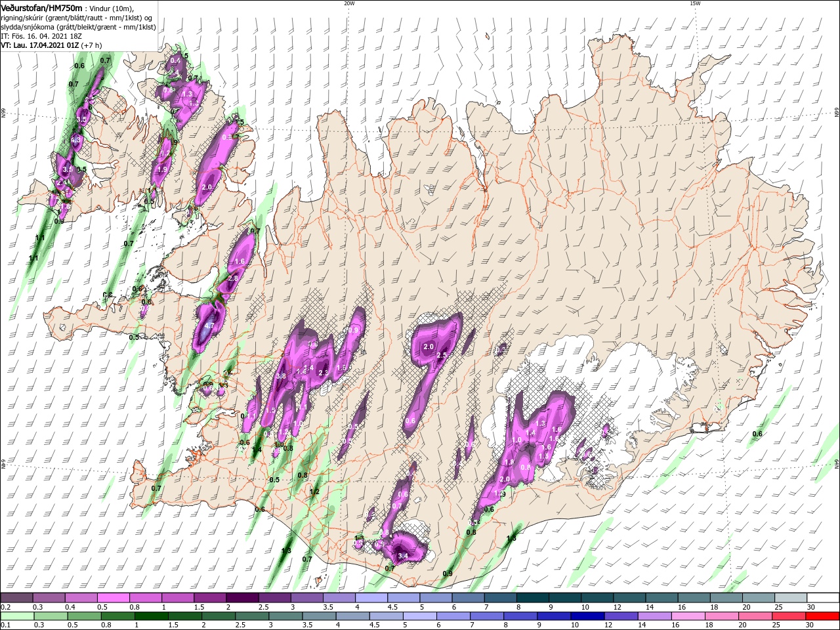Select the top-row legend swatch between 0.2 and 0.3

tap(17, 598)
